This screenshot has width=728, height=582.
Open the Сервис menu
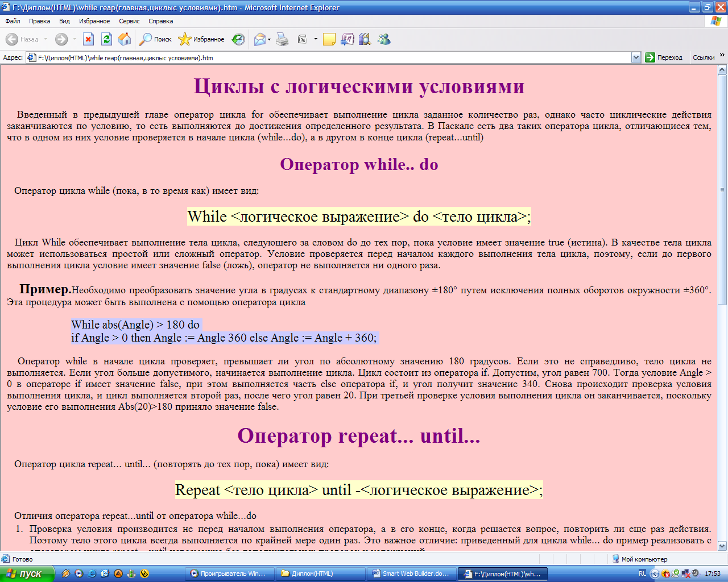click(129, 21)
